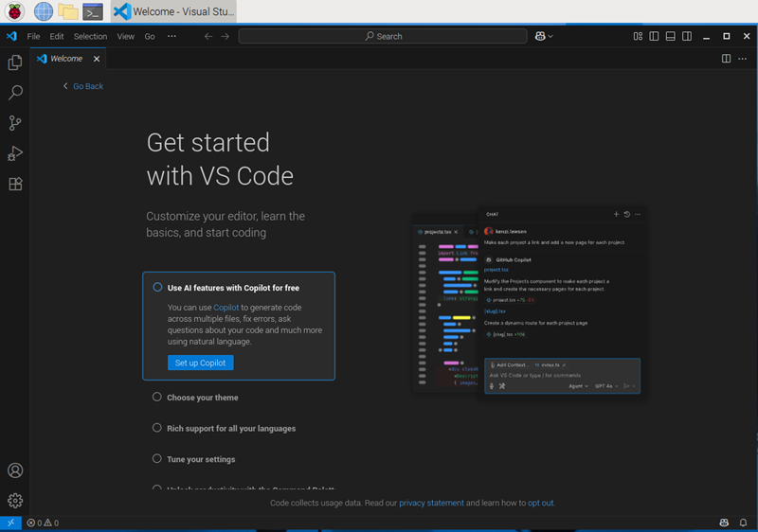Click the VS Code logo in the title bar
Screen dimensions: 758x532
pyautogui.click(x=11, y=36)
